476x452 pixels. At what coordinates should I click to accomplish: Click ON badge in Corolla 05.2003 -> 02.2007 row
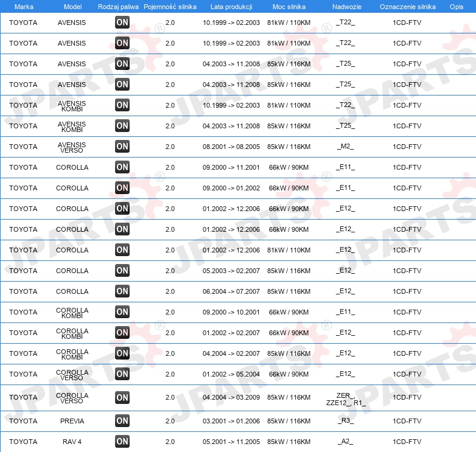point(122,271)
